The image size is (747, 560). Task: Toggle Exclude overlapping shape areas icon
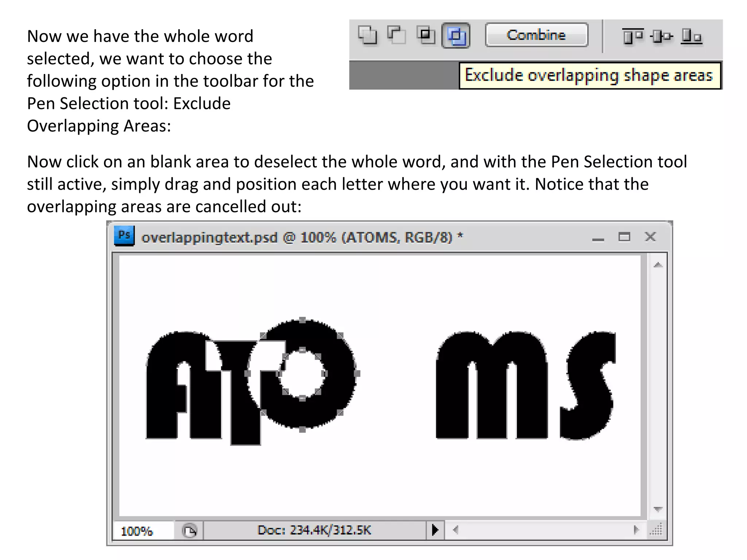pyautogui.click(x=456, y=36)
